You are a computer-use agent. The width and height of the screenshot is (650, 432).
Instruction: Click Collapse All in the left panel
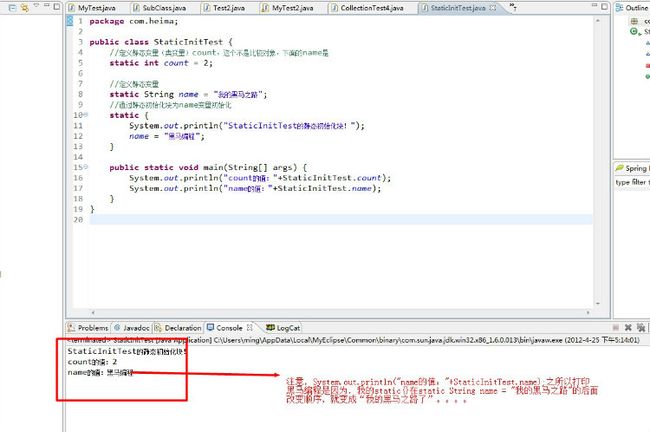coord(13,7)
